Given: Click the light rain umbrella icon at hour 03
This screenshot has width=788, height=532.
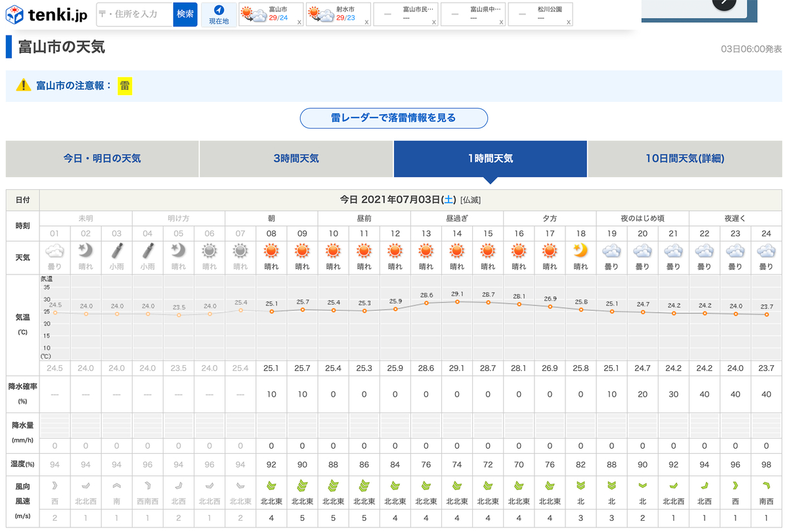Looking at the screenshot, I should 116,250.
